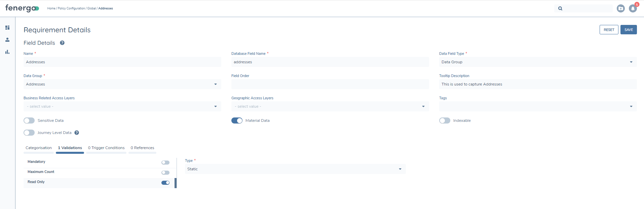Screen dimensions: 644x209
Task: Click help icon beside Field Details
Action: [x=62, y=43]
